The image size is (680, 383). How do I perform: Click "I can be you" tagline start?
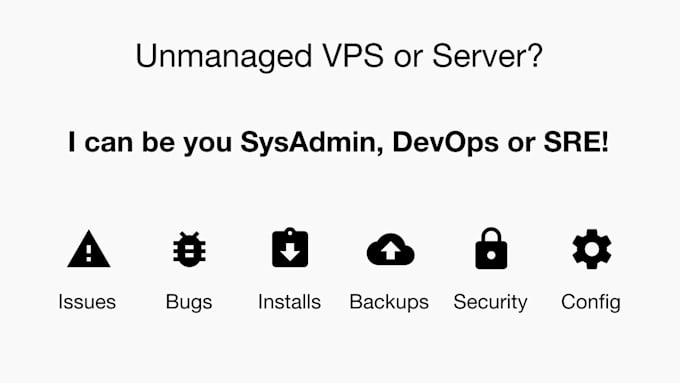[150, 143]
